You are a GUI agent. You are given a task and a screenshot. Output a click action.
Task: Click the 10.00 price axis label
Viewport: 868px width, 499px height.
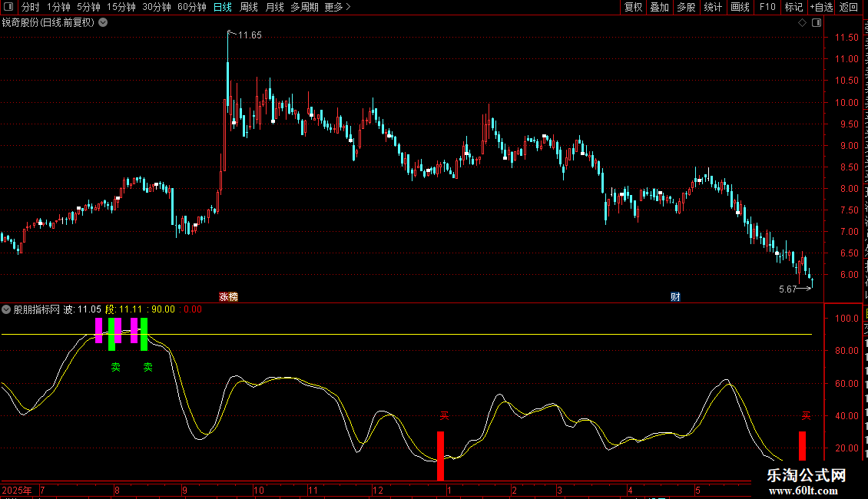[x=846, y=102]
